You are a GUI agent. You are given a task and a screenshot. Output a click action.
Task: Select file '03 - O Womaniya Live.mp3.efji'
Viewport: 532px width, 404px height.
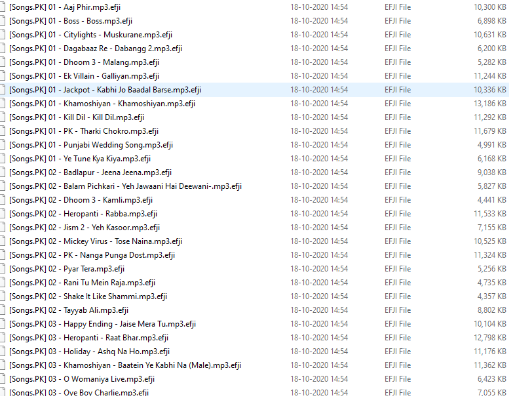coord(82,379)
